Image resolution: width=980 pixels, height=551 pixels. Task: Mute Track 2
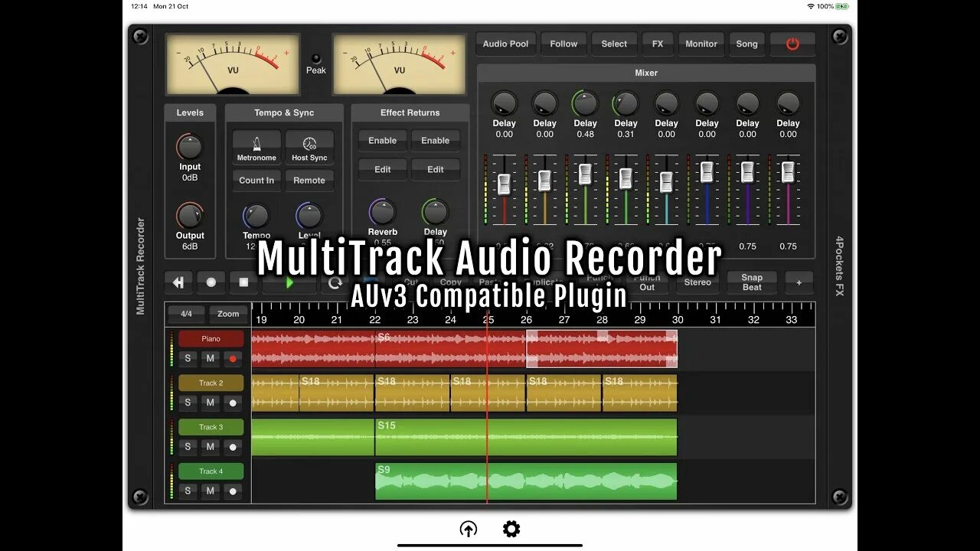pos(211,403)
